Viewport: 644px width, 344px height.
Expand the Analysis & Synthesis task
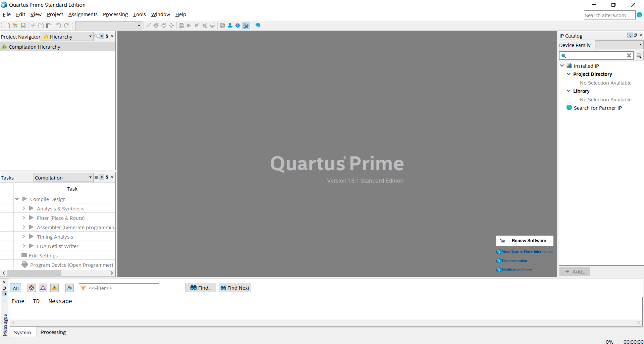point(24,208)
